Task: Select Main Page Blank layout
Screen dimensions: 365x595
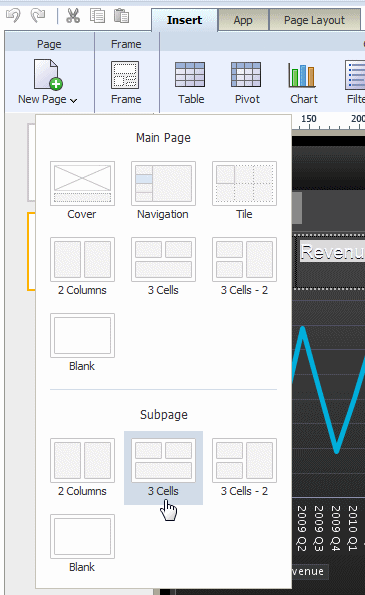Action: coord(82,342)
